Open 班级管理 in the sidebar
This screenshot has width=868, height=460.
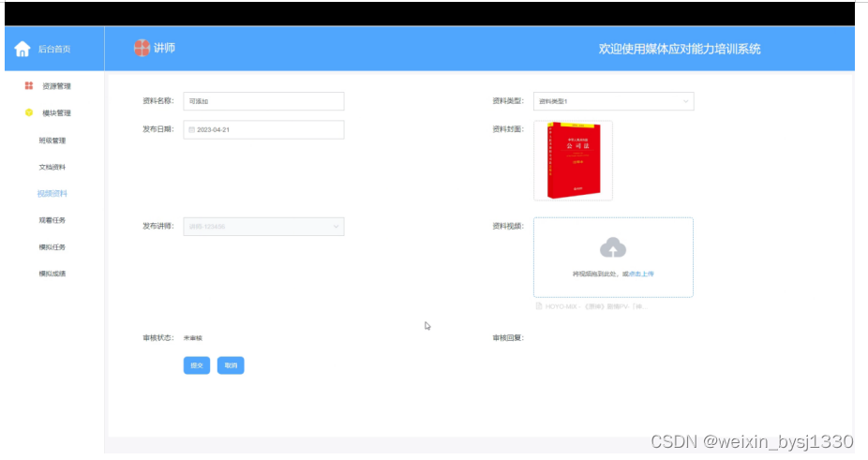pos(52,140)
